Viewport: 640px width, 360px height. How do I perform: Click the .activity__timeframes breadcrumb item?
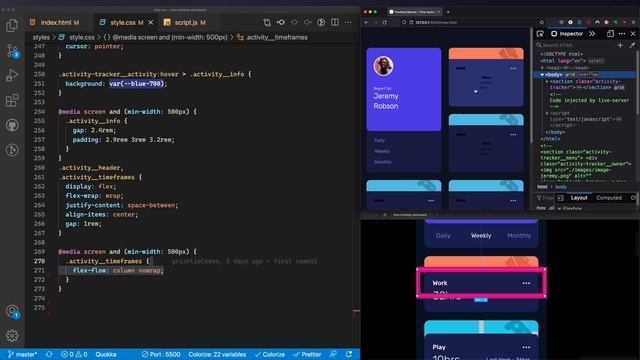click(272, 37)
